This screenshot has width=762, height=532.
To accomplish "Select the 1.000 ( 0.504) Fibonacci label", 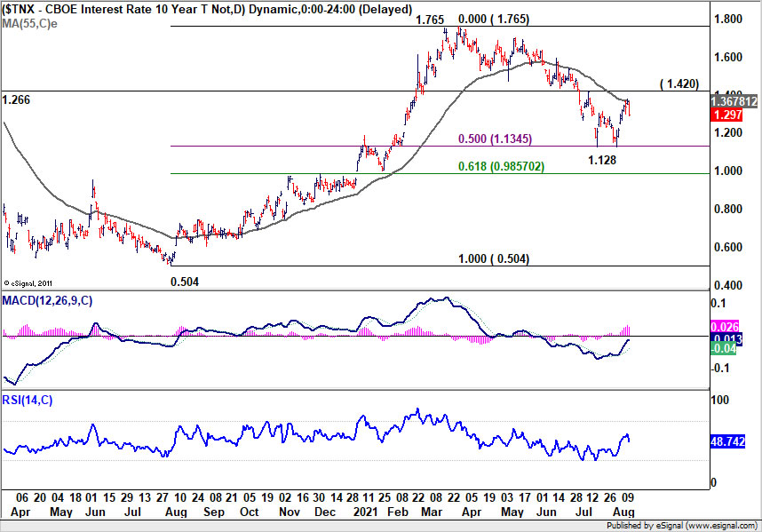I will tap(494, 259).
